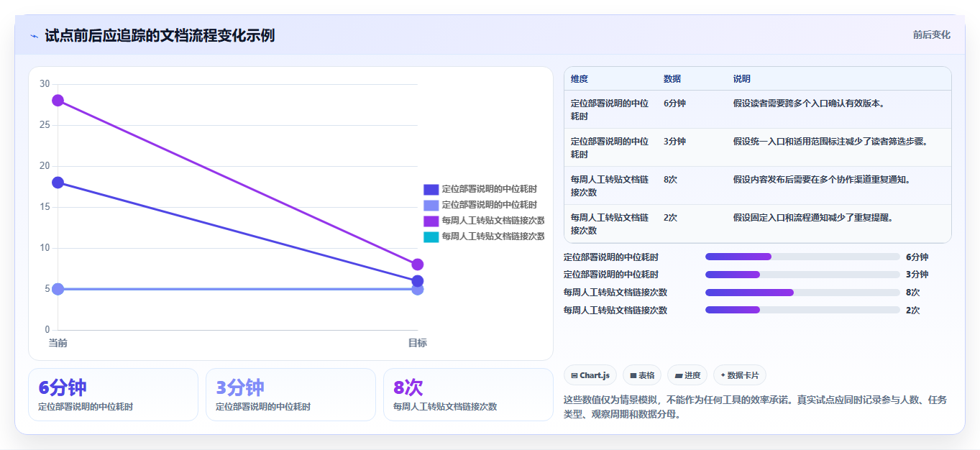This screenshot has height=450, width=980.
Task: Select the 数据卡片 tag
Action: (x=740, y=375)
